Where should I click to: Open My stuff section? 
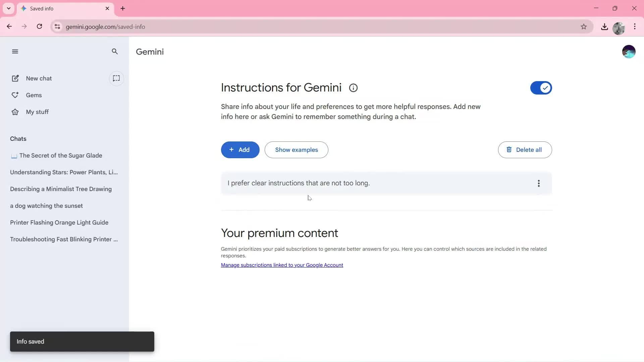tap(37, 112)
